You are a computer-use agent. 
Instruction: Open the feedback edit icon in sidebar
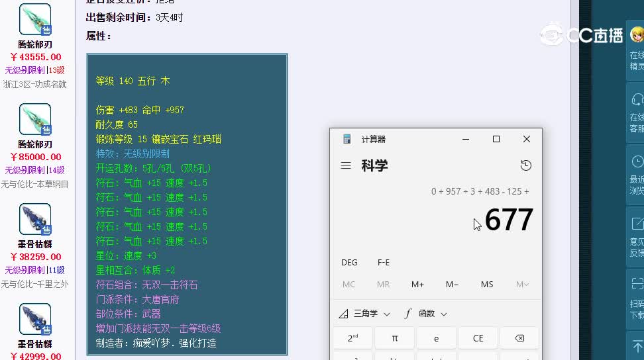point(637,223)
